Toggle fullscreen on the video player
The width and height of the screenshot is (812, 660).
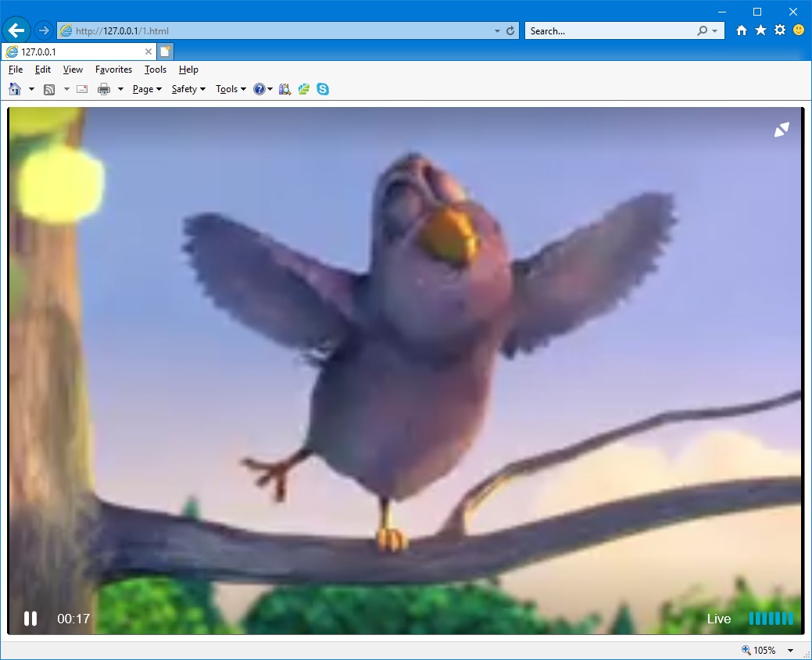(782, 130)
